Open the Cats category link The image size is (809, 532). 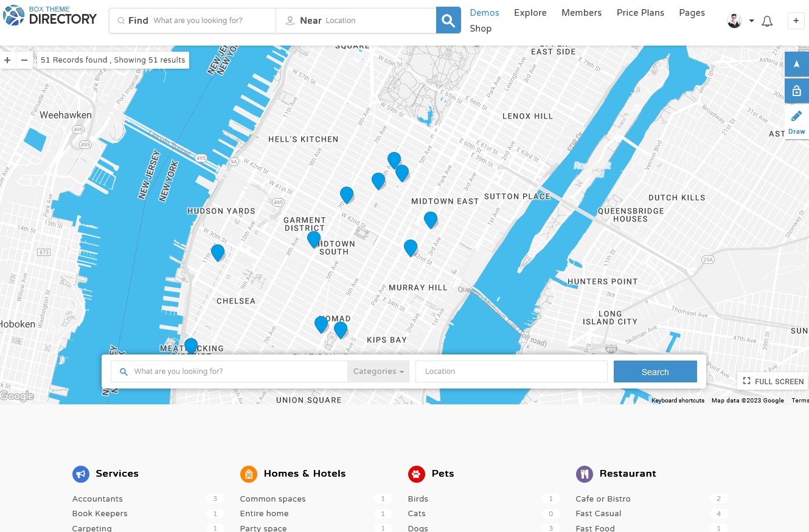tap(417, 514)
